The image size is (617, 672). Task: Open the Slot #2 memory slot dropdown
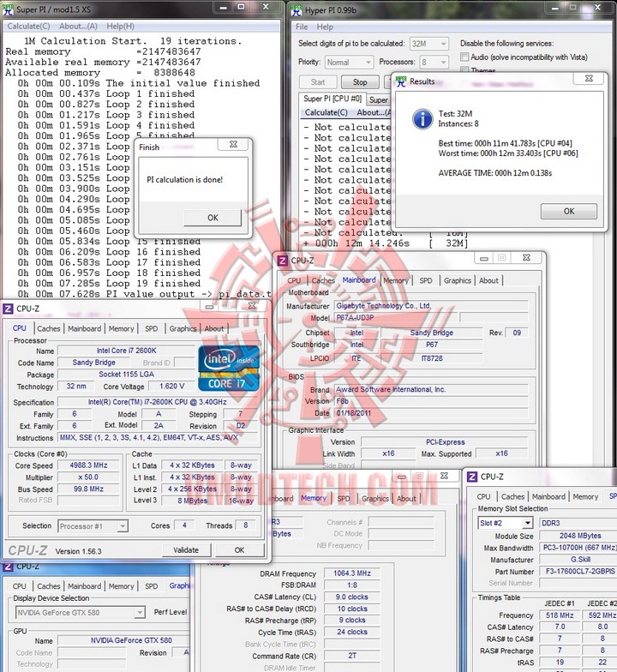click(x=506, y=523)
